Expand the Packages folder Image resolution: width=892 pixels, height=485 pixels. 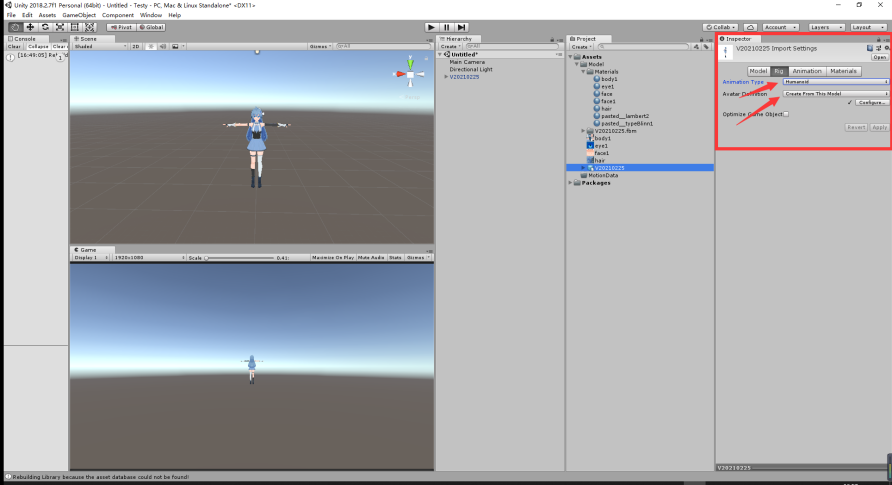571,183
